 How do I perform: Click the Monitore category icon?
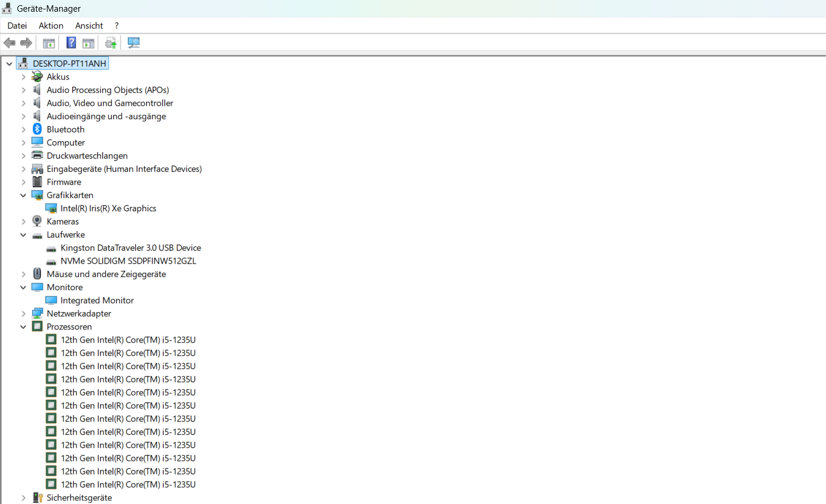[37, 287]
